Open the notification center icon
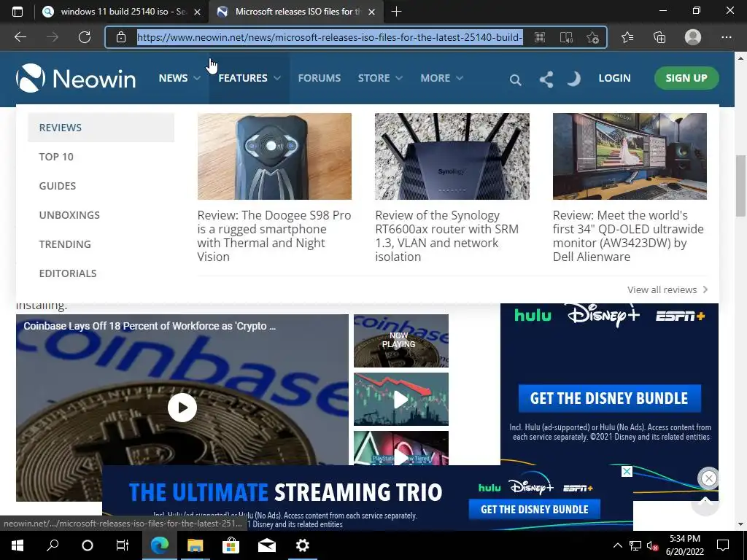This screenshot has width=747, height=560. tap(723, 545)
